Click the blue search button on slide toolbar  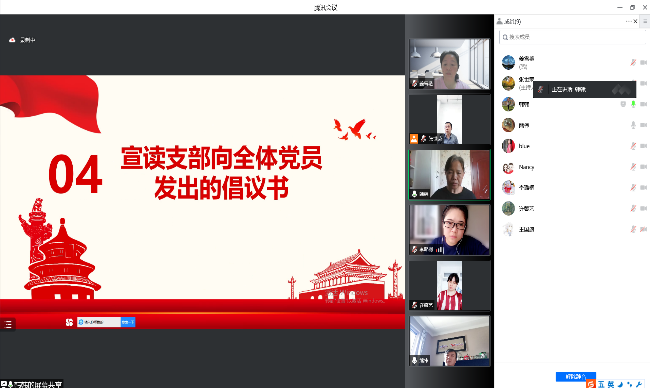click(128, 322)
